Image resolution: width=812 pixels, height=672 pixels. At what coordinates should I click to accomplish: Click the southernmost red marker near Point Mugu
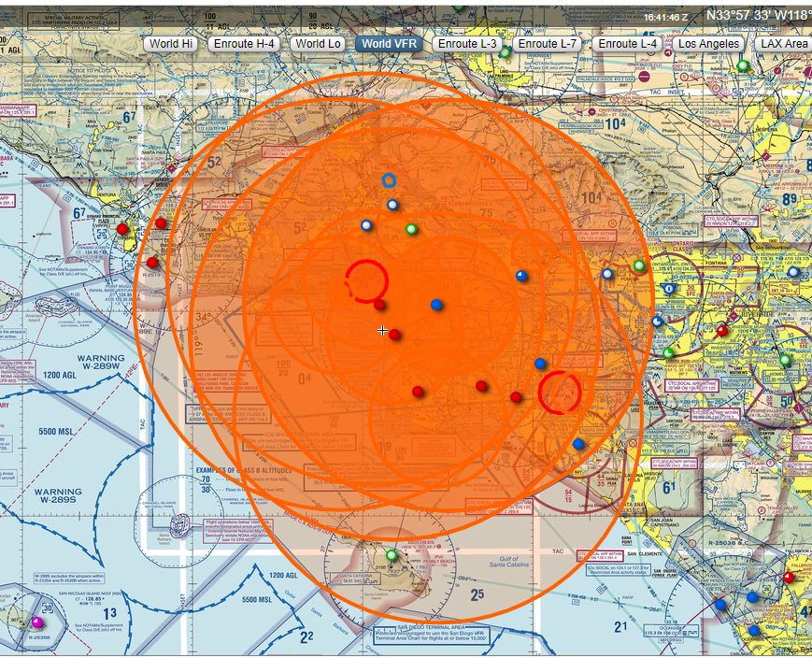click(152, 263)
